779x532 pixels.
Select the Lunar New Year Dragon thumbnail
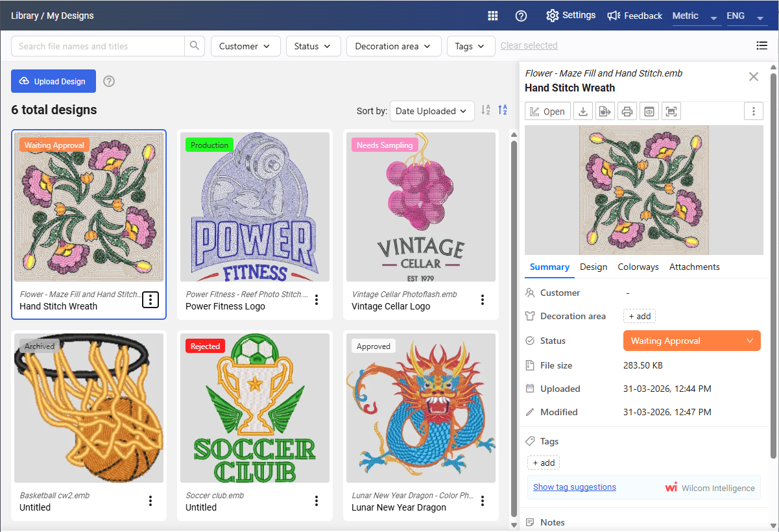(420, 408)
